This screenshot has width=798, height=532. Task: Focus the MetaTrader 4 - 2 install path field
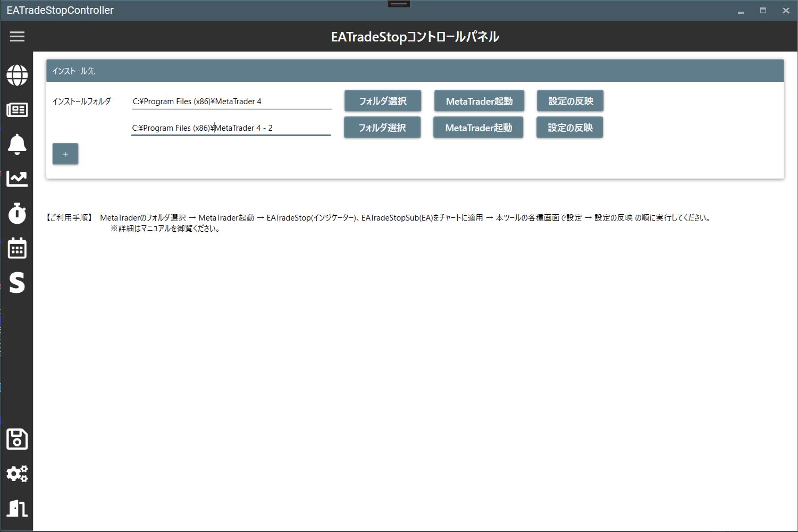click(231, 128)
